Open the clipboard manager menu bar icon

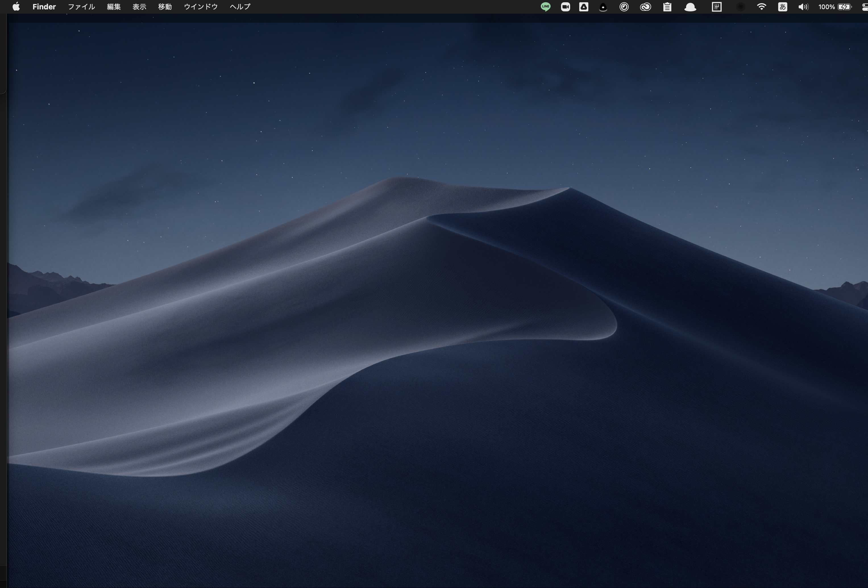(x=667, y=7)
